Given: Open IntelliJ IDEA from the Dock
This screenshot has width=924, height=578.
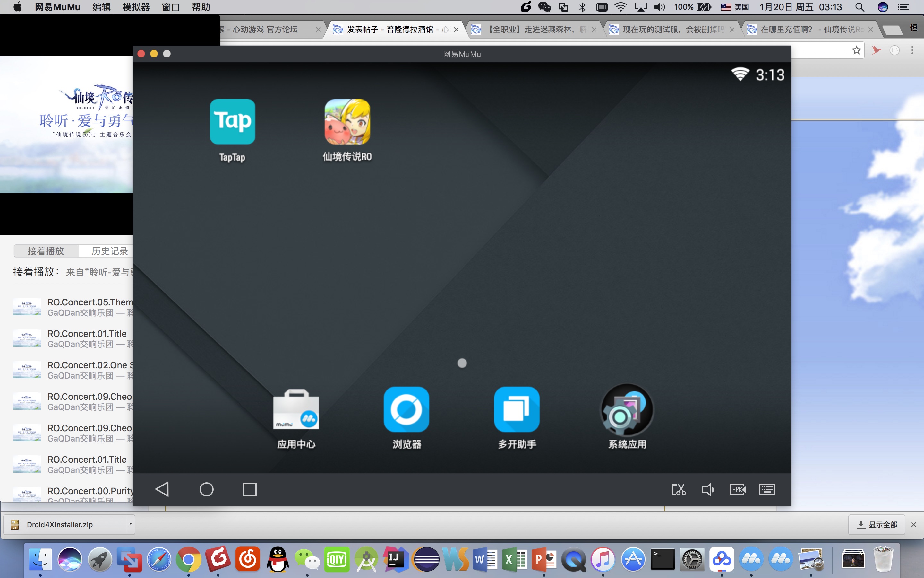Looking at the screenshot, I should pyautogui.click(x=396, y=559).
